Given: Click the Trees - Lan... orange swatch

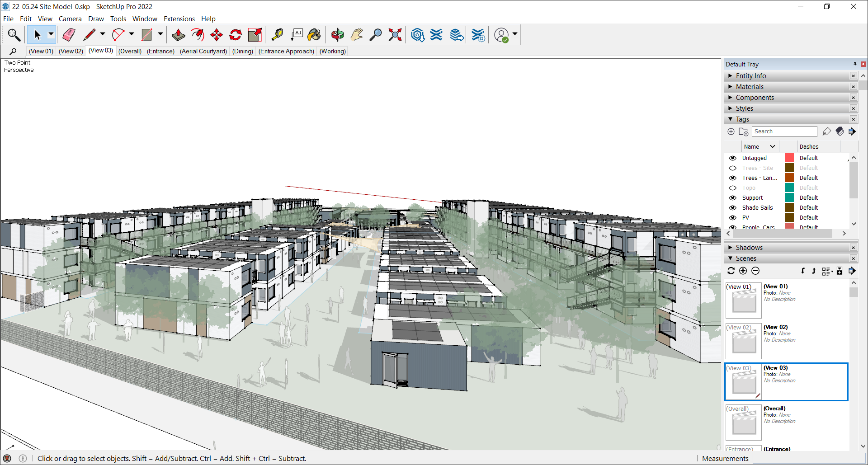Looking at the screenshot, I should pyautogui.click(x=789, y=178).
